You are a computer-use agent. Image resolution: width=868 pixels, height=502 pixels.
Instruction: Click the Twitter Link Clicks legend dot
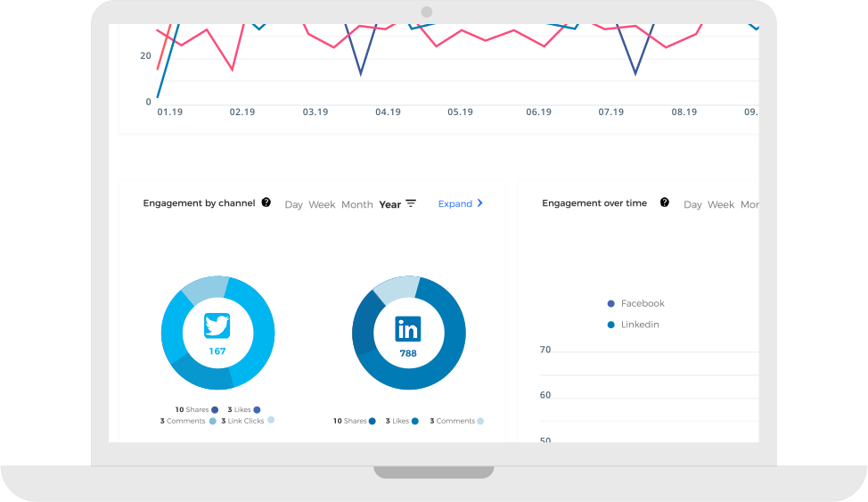271,420
